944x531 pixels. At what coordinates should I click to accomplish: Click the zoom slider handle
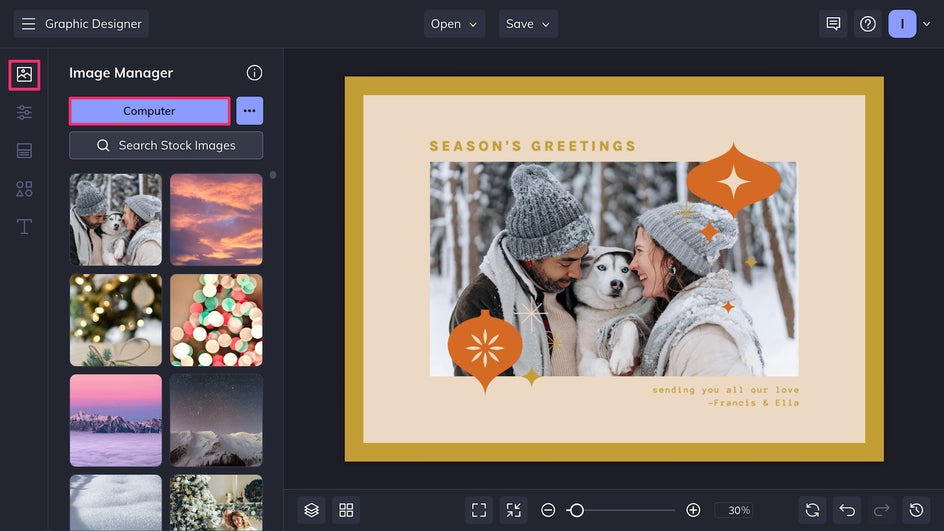[x=576, y=510]
